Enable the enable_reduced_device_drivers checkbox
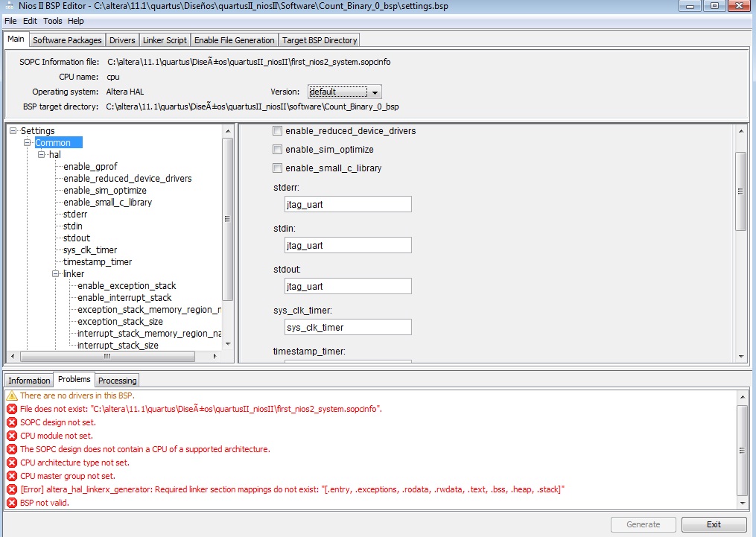The height and width of the screenshot is (537, 756). (278, 131)
